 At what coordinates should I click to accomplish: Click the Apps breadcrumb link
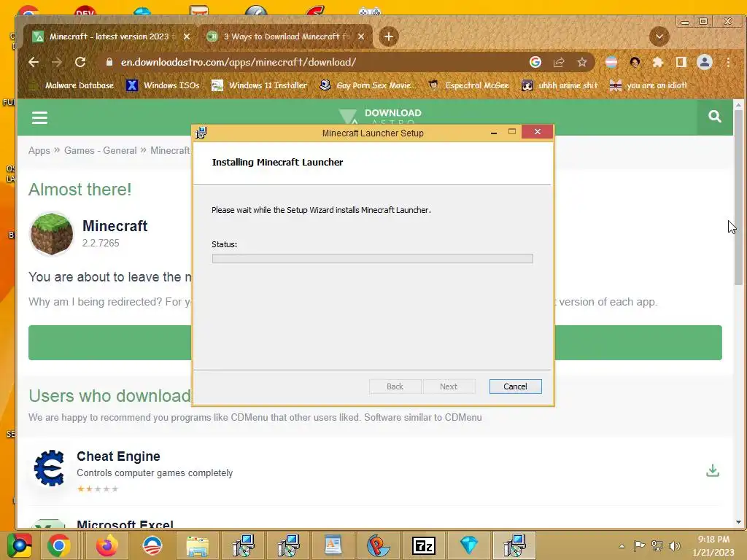(39, 150)
